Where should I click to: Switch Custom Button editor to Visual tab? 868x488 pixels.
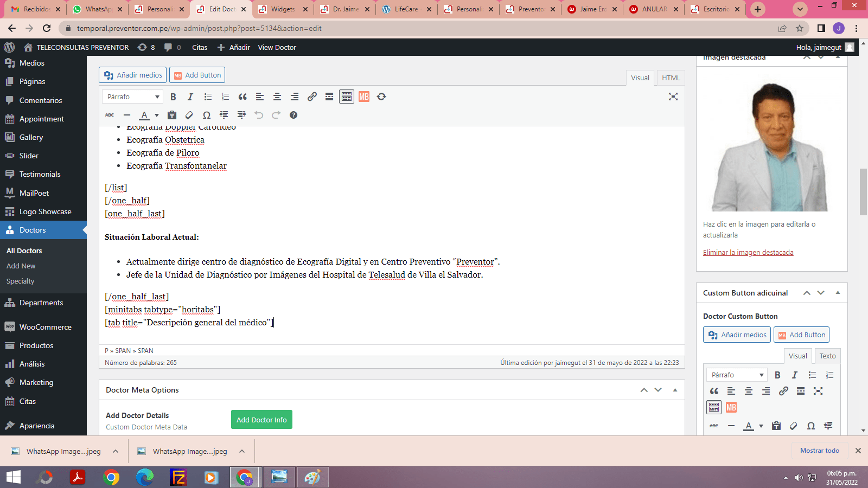(x=798, y=356)
